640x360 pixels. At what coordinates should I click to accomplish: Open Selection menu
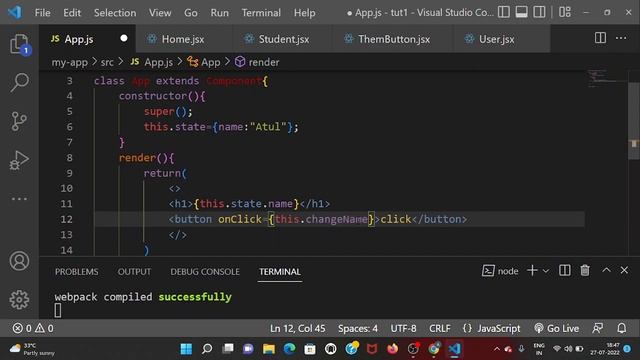[x=115, y=13]
